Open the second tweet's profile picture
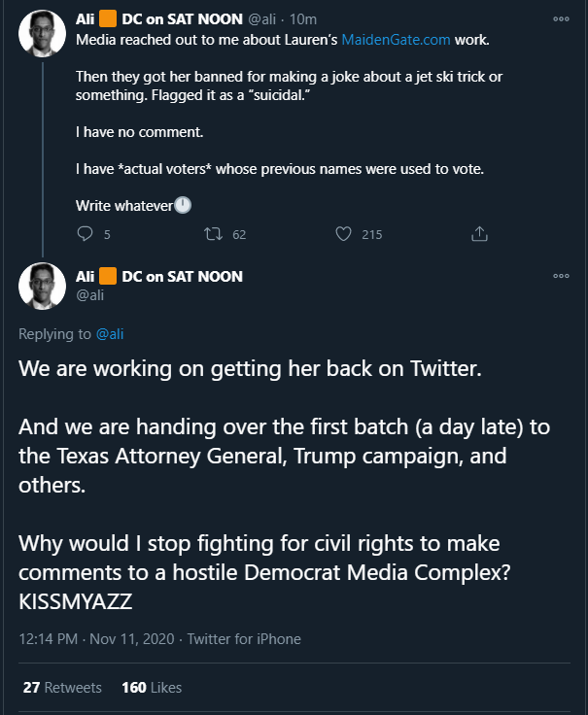This screenshot has height=715, width=588. (x=43, y=286)
